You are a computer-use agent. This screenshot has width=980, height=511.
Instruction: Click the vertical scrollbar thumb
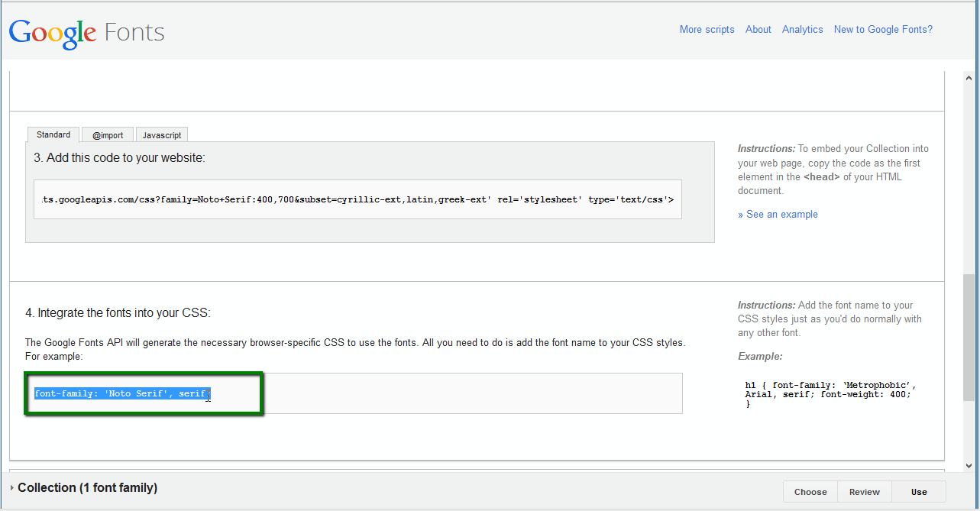(969, 336)
